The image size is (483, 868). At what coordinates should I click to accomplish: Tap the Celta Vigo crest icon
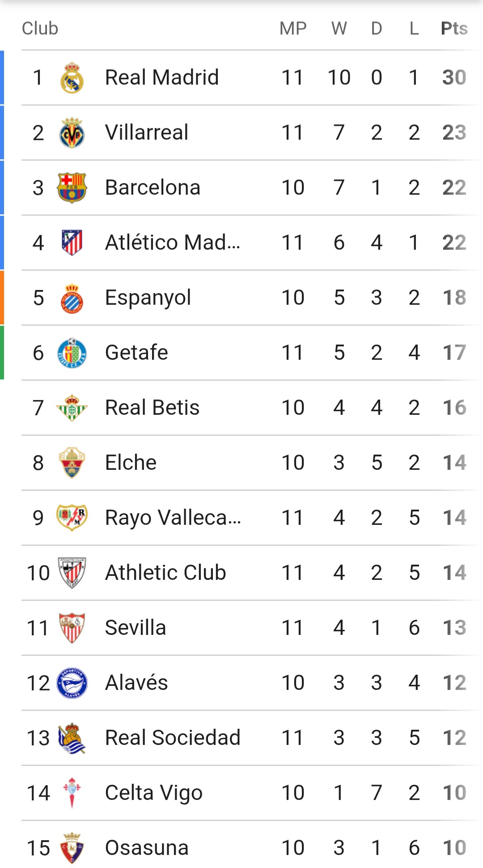point(72,793)
